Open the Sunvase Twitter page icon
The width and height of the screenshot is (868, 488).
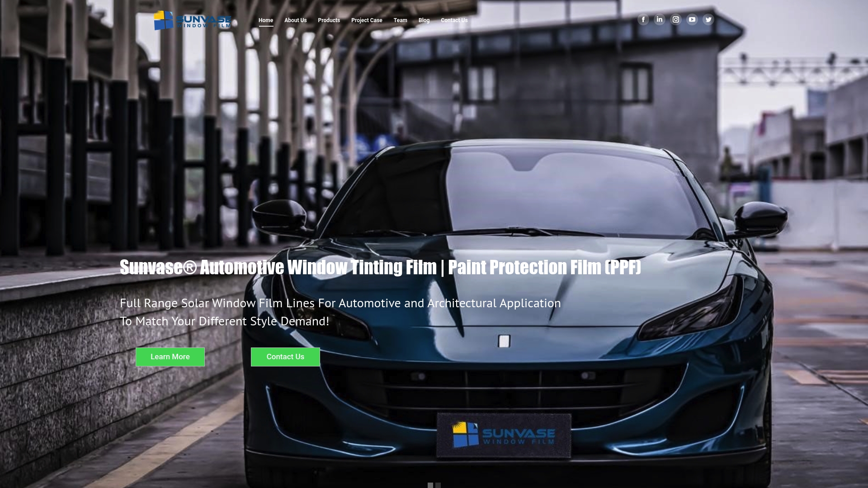click(708, 19)
